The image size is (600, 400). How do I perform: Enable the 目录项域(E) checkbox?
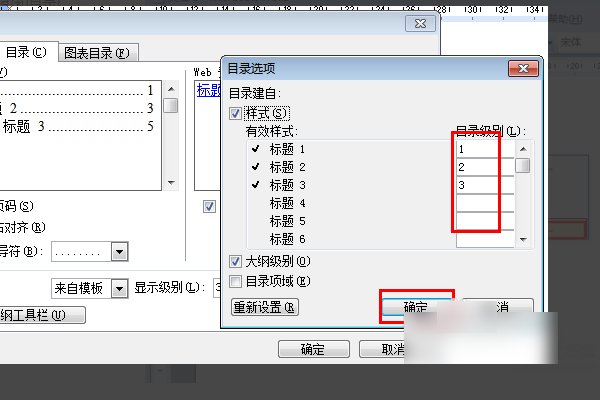tap(235, 281)
